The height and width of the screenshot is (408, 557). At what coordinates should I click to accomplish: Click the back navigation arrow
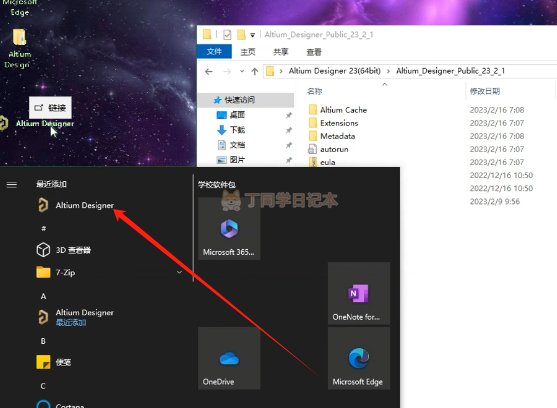click(209, 71)
